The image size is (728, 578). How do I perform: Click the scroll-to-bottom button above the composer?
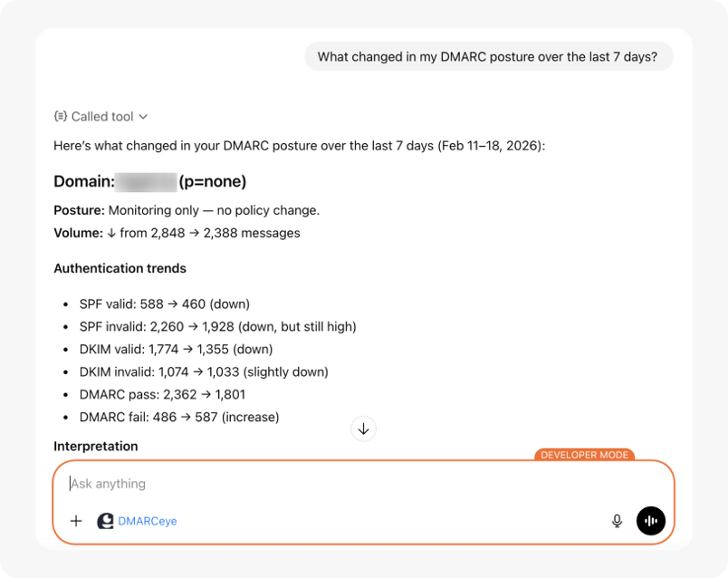pyautogui.click(x=363, y=428)
